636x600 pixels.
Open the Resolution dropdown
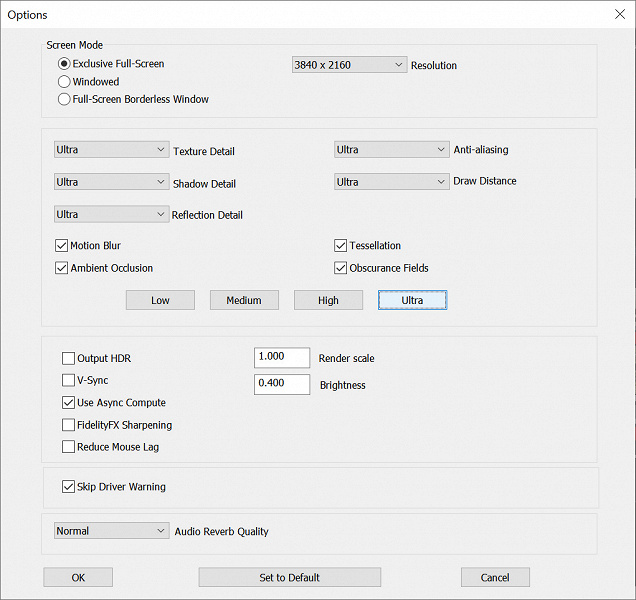[349, 65]
